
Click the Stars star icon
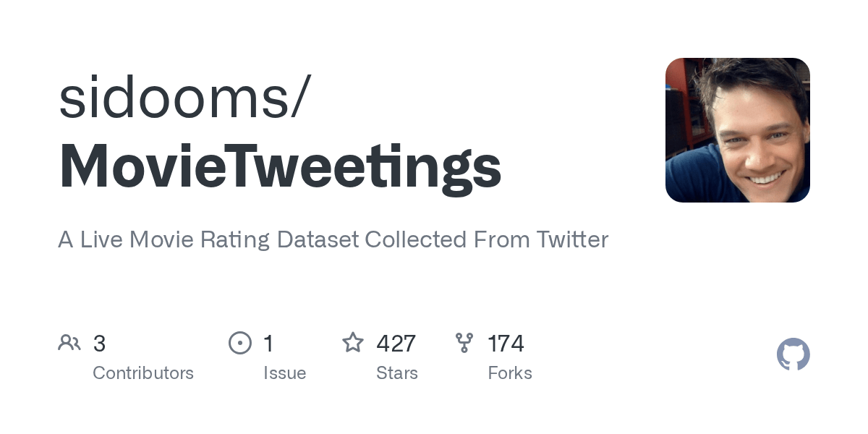(352, 343)
